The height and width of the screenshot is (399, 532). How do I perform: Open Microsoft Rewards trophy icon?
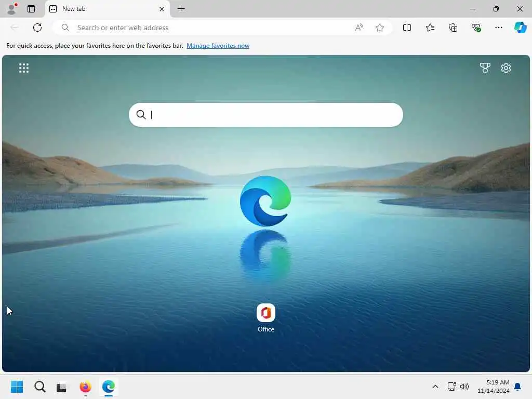tap(485, 68)
